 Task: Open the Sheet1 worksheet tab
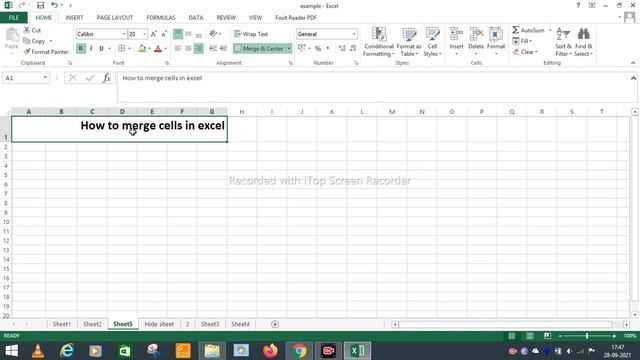coord(62,324)
